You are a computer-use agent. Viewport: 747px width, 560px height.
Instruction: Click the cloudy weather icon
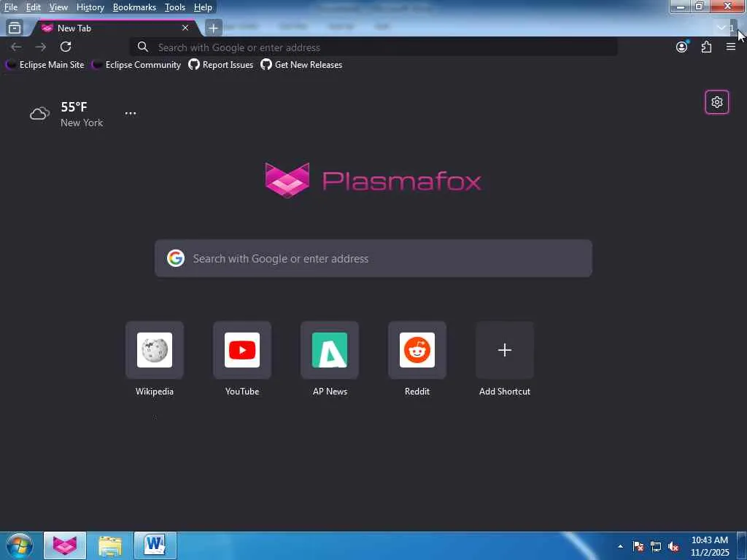39,113
